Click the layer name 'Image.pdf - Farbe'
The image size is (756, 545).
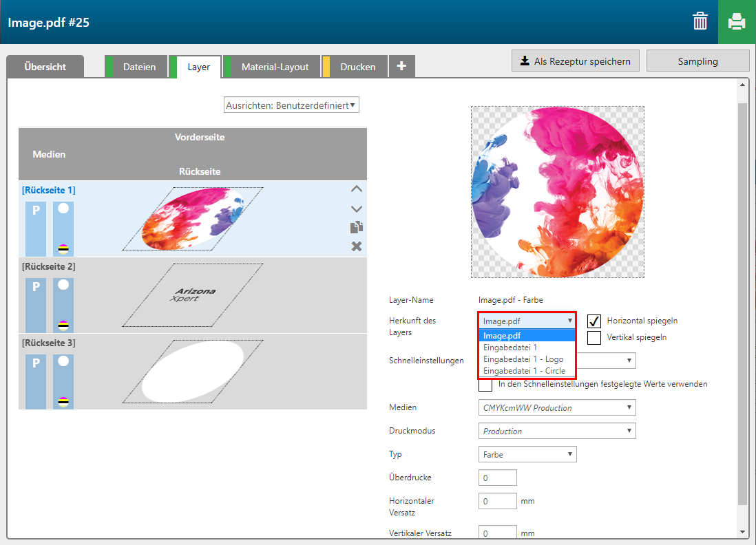[511, 300]
